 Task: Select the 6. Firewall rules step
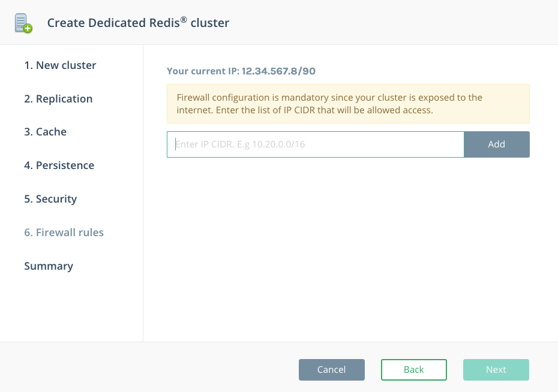click(x=64, y=233)
